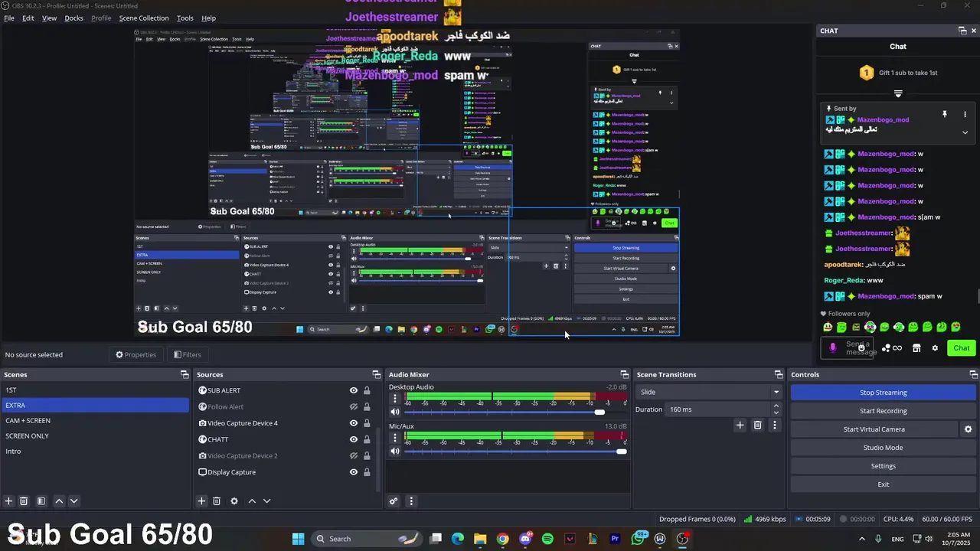Viewport: 980px width, 551px height.
Task: Remove selected source with trash icon
Action: tap(217, 501)
